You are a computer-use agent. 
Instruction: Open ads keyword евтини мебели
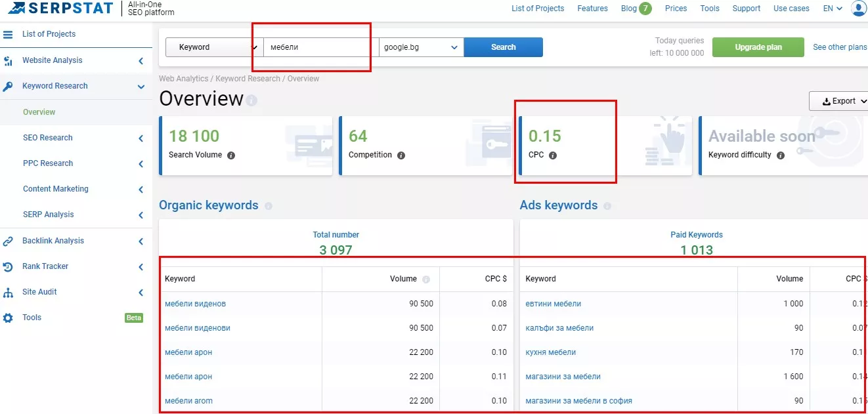pyautogui.click(x=553, y=304)
